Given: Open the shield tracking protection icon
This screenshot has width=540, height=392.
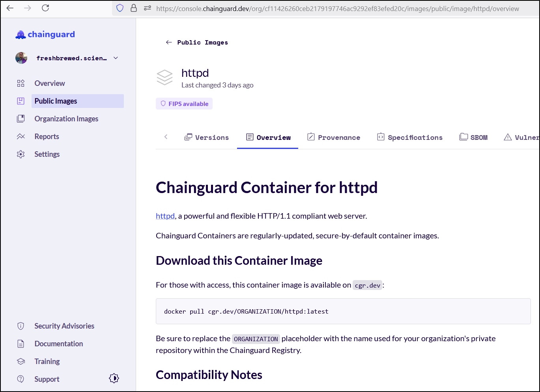Looking at the screenshot, I should (120, 8).
